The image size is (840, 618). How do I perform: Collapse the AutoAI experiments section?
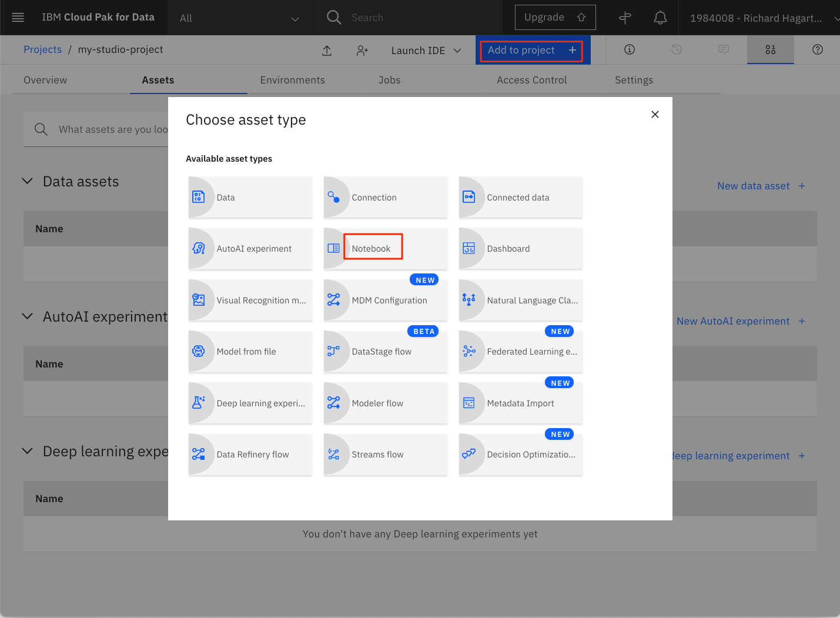tap(28, 316)
